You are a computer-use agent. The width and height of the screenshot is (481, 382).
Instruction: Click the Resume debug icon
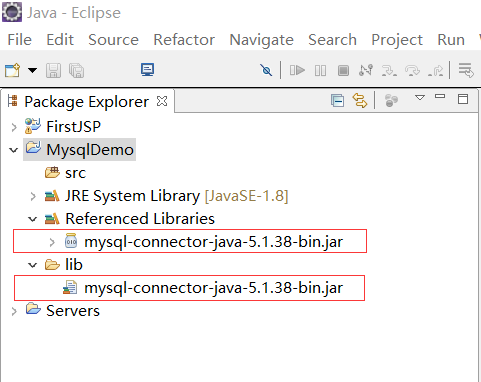297,70
